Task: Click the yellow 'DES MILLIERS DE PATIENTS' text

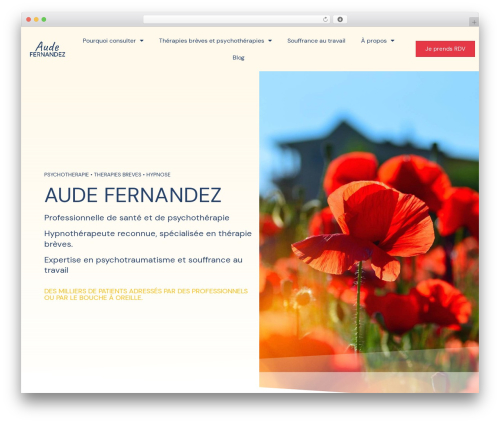Action: [x=146, y=294]
